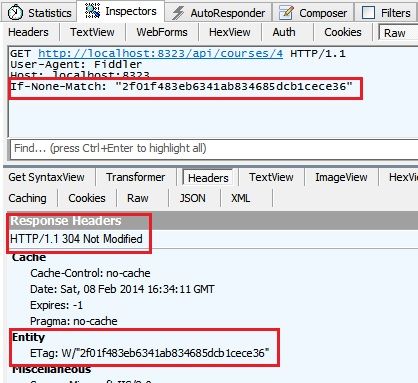Select the Expires: -1 header

coord(56,305)
